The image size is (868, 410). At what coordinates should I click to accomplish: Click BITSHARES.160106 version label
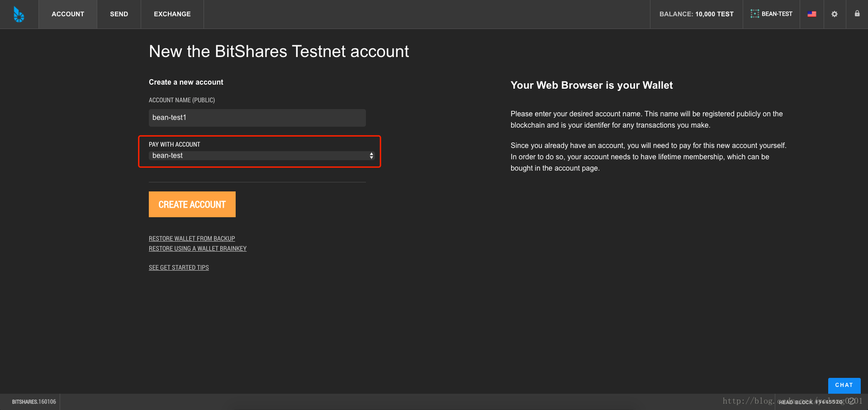pos(34,402)
